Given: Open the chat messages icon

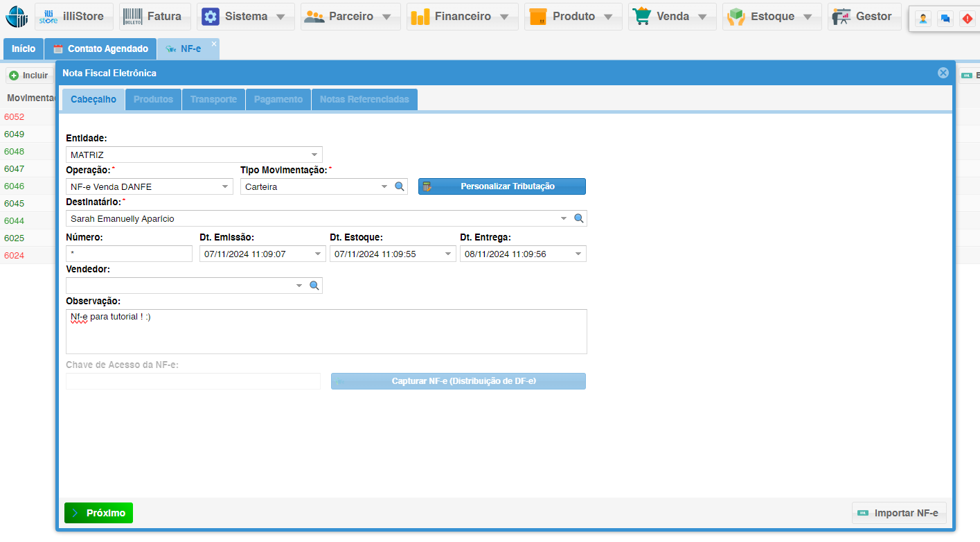Looking at the screenshot, I should coord(945,19).
